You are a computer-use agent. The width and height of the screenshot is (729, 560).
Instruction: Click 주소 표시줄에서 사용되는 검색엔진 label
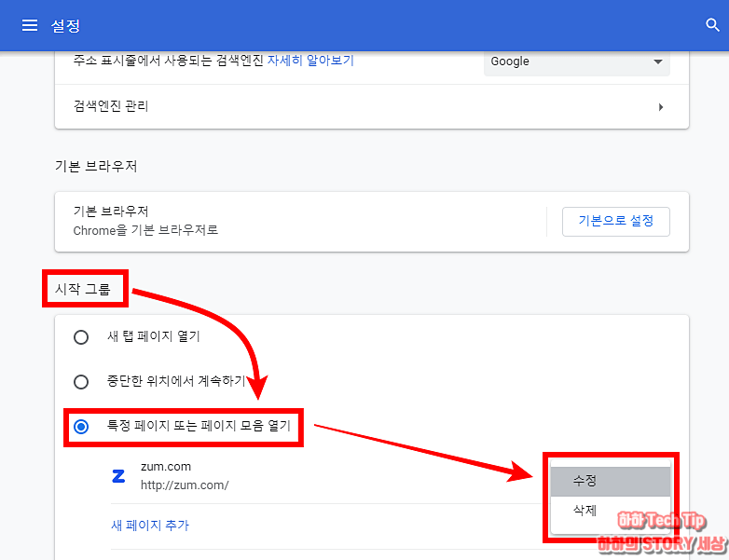(169, 61)
